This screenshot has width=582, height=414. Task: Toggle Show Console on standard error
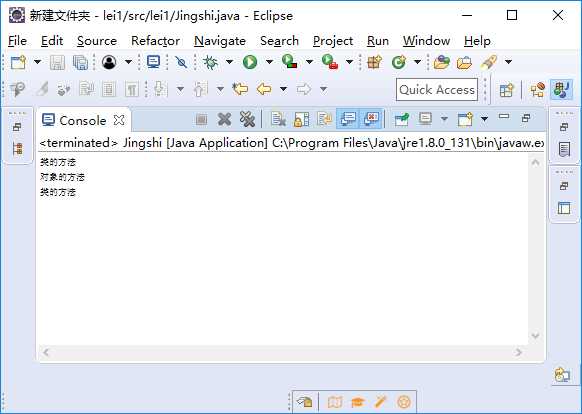click(371, 119)
